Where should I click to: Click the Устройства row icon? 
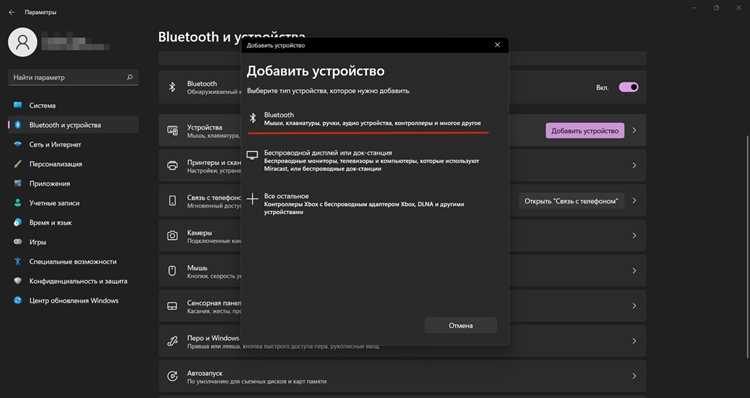point(172,131)
